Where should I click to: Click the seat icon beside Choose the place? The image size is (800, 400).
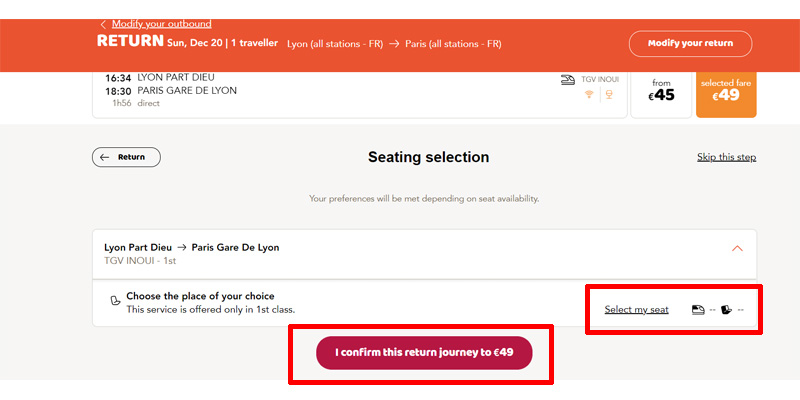click(115, 301)
